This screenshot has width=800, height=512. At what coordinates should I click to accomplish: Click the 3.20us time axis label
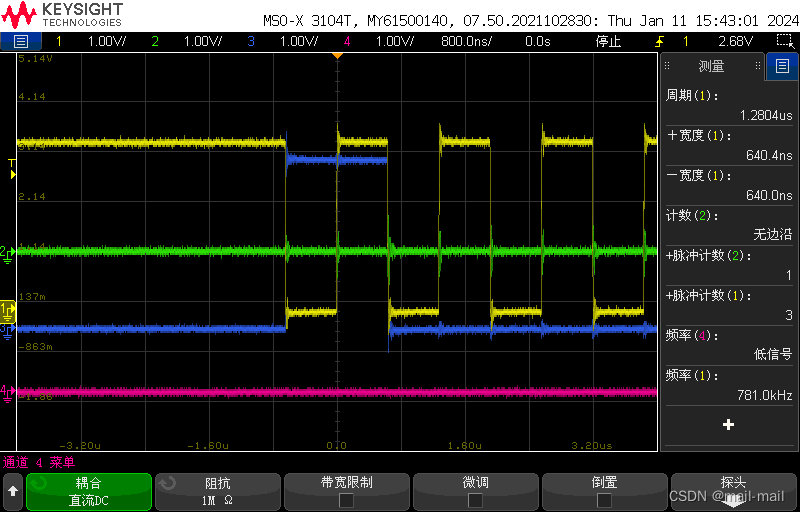click(x=592, y=445)
